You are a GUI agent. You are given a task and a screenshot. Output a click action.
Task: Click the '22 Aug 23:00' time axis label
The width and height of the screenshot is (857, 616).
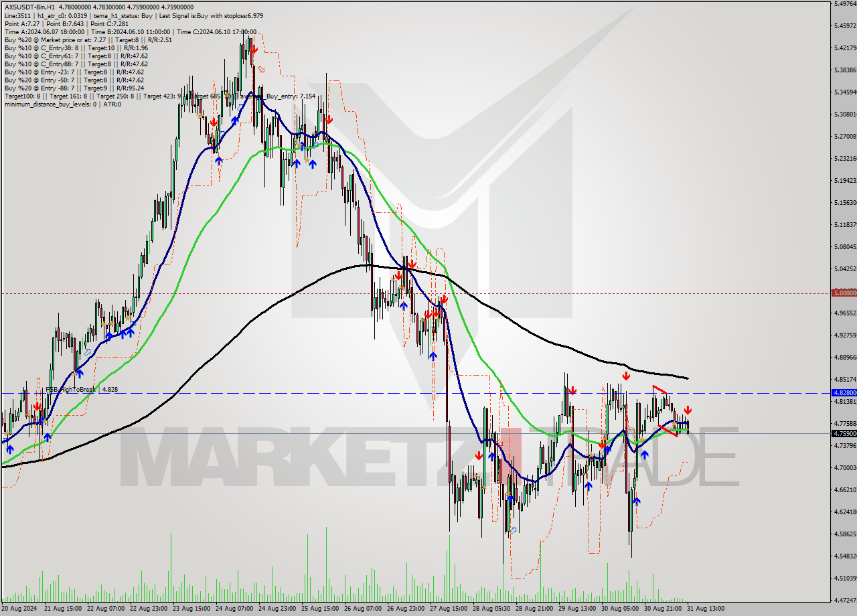pos(149,608)
